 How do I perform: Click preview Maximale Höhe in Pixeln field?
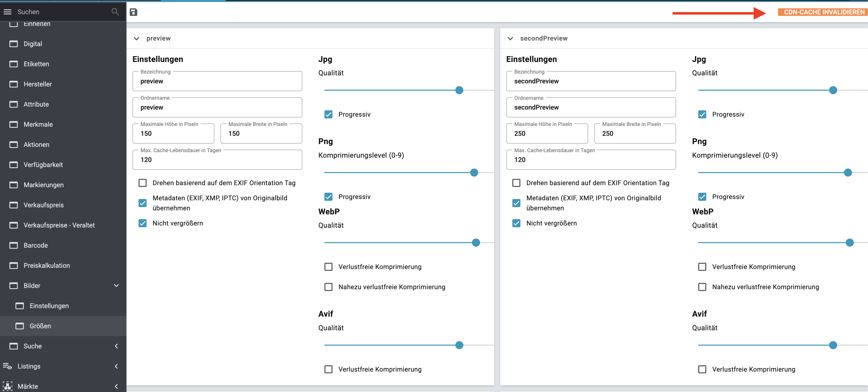(173, 134)
